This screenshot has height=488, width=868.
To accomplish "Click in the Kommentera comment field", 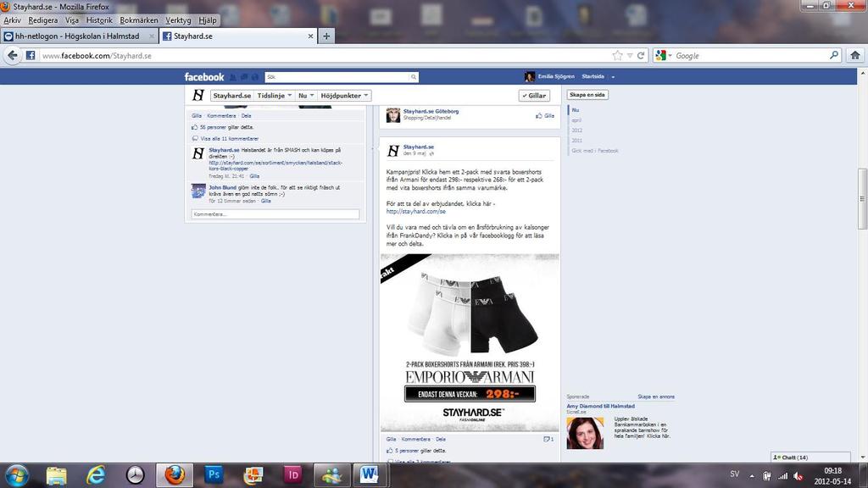I will [x=275, y=214].
